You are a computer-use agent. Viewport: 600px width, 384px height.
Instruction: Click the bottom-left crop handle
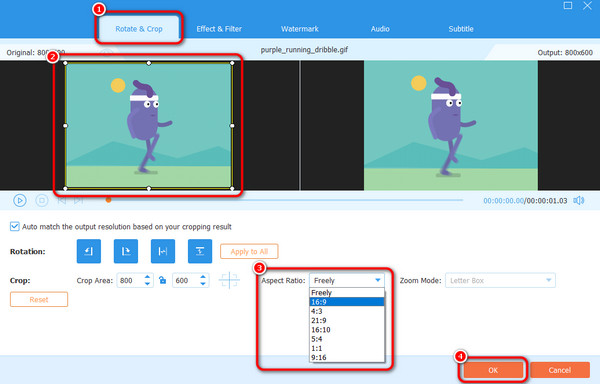[x=65, y=188]
